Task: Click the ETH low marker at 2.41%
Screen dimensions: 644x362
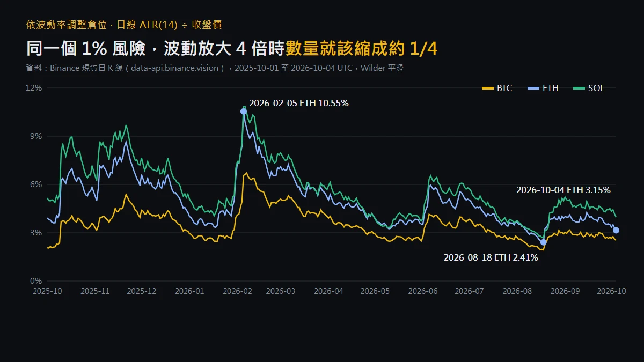Action: click(x=543, y=242)
